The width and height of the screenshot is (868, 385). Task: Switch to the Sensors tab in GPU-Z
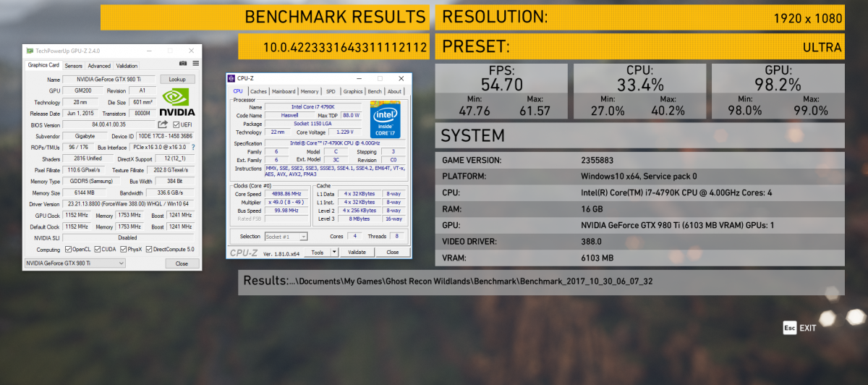(x=74, y=66)
